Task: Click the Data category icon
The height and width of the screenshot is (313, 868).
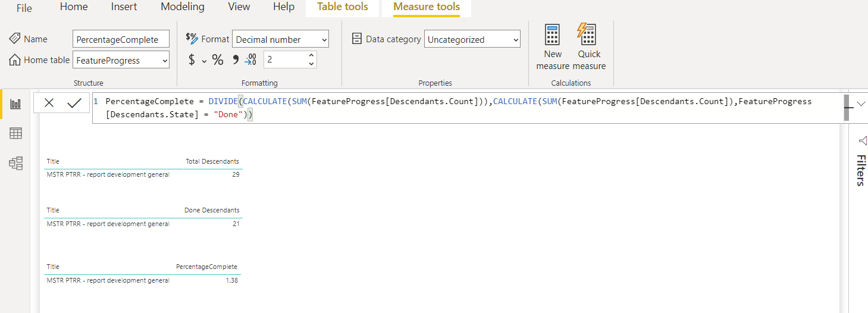Action: 357,39
